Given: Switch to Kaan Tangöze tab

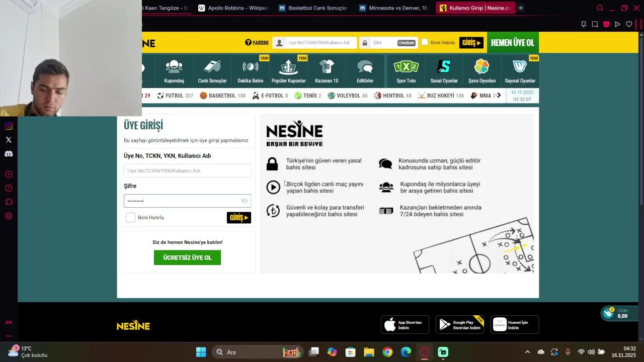Looking at the screenshot, I should 166,8.
